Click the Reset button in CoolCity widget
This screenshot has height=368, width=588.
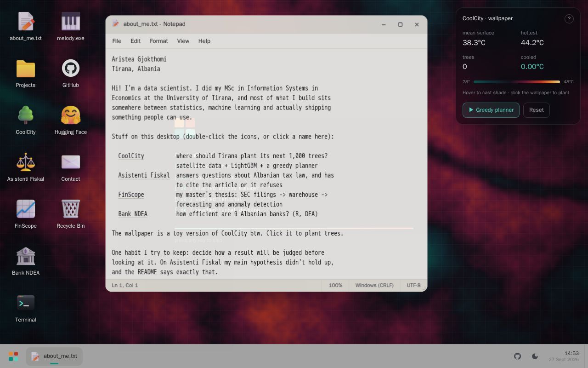[x=537, y=110]
